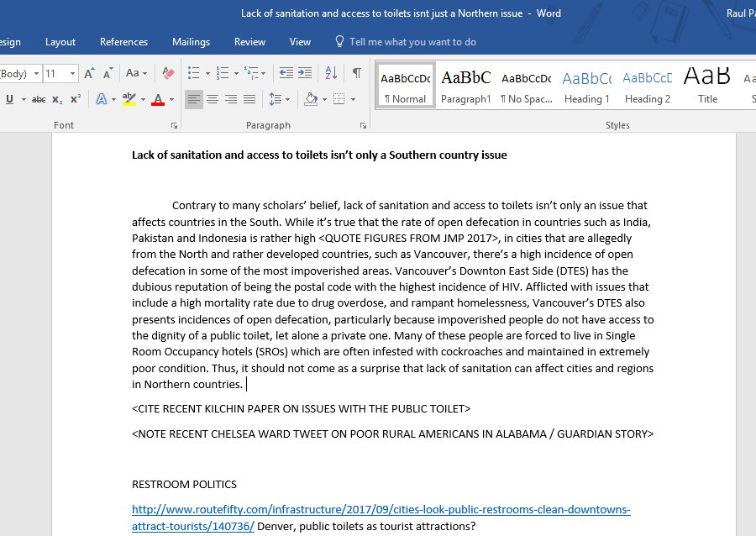
Task: Click lightbulb Tell me icon
Action: pos(339,41)
